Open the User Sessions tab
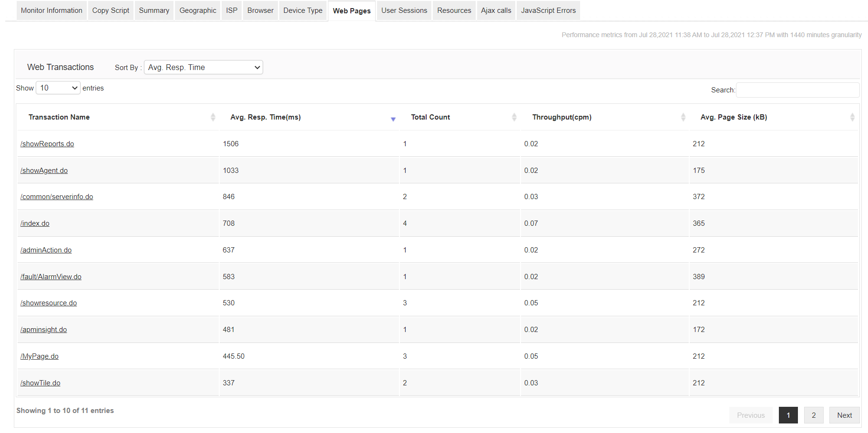868x433 pixels. 404,10
